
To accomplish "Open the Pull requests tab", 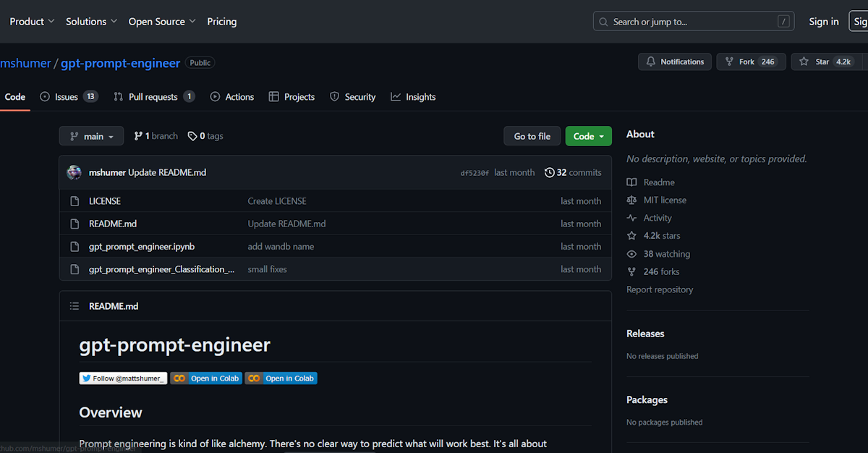I will point(154,97).
